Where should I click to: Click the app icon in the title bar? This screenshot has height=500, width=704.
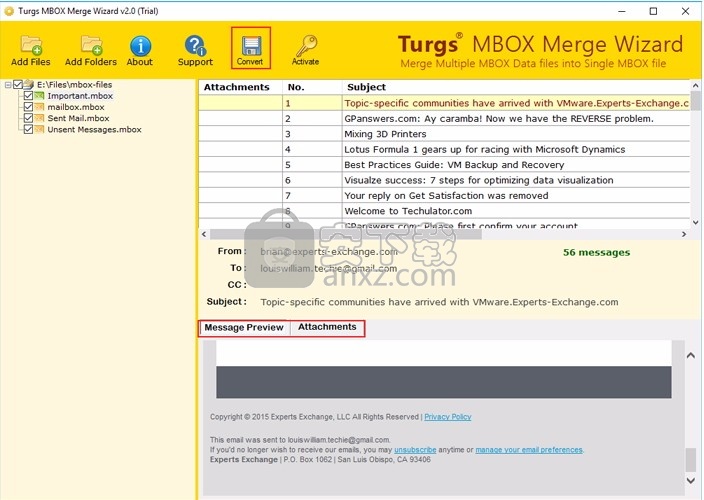[9, 11]
